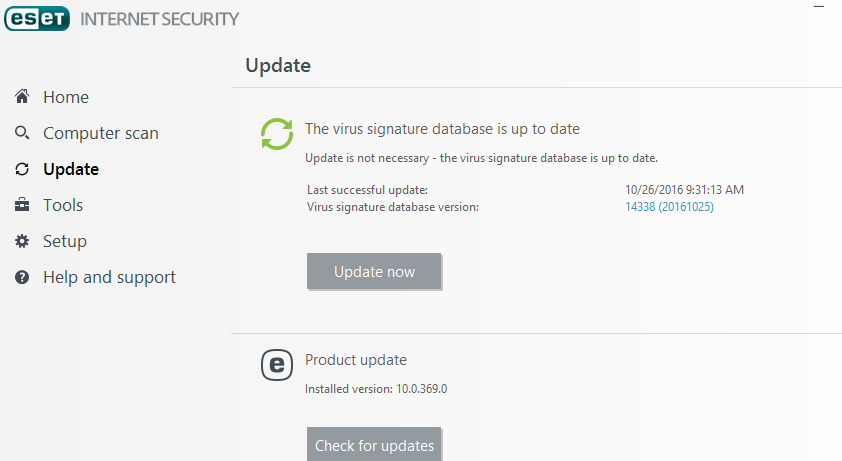Click the Tools briefcase icon
Image resolution: width=842 pixels, height=461 pixels.
pyautogui.click(x=22, y=205)
